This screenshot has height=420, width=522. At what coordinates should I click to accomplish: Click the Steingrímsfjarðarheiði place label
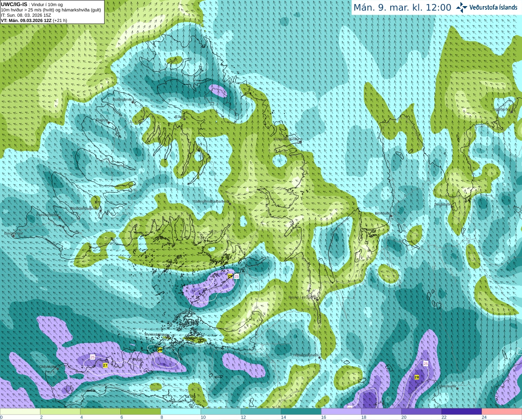point(211,201)
